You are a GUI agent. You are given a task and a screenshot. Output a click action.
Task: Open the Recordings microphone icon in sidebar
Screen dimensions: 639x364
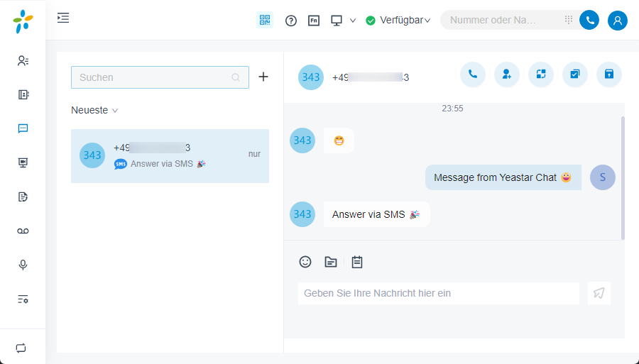23,265
